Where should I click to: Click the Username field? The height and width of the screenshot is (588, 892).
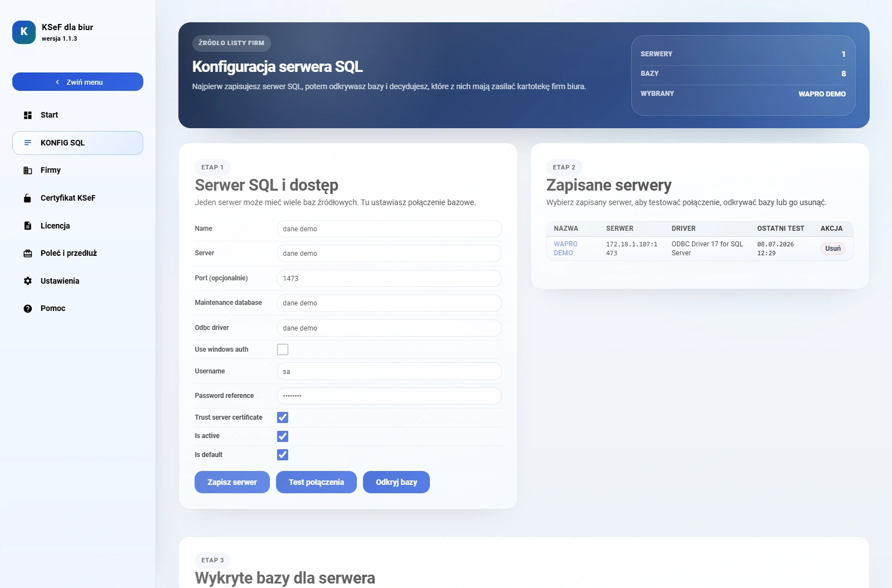[389, 372]
